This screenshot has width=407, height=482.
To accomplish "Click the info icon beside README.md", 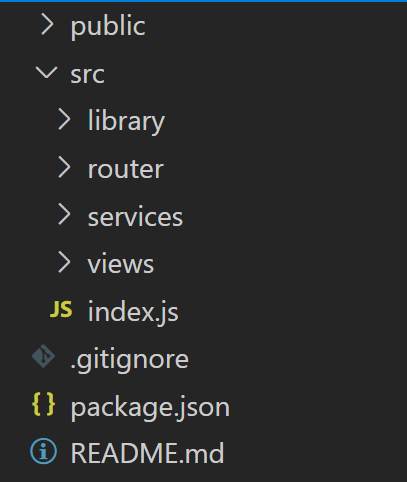I will click(43, 451).
